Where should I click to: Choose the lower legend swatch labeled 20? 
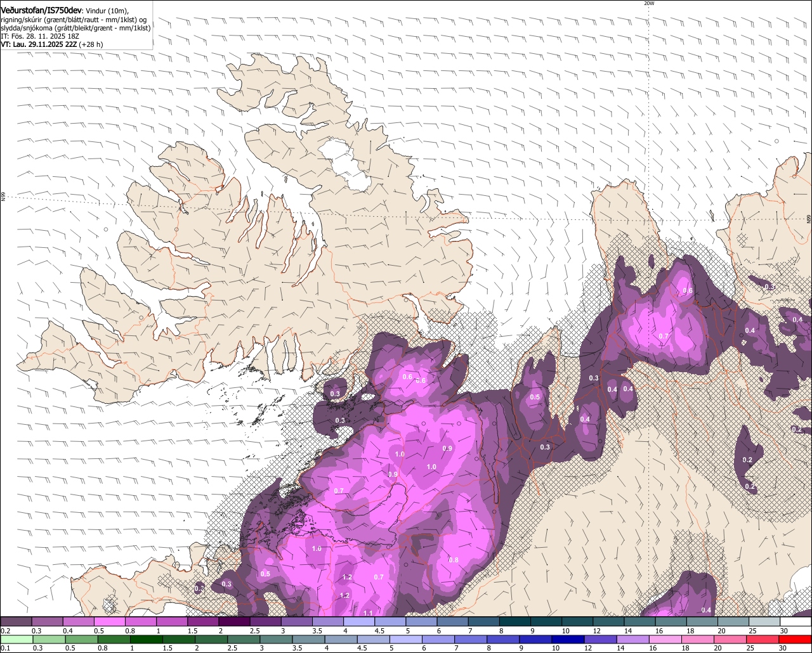tap(729, 640)
